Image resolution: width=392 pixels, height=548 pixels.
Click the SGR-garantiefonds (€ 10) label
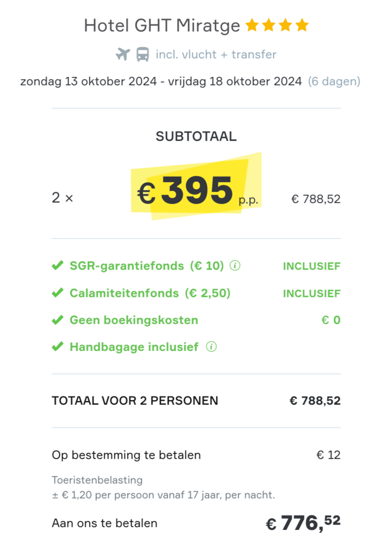146,266
